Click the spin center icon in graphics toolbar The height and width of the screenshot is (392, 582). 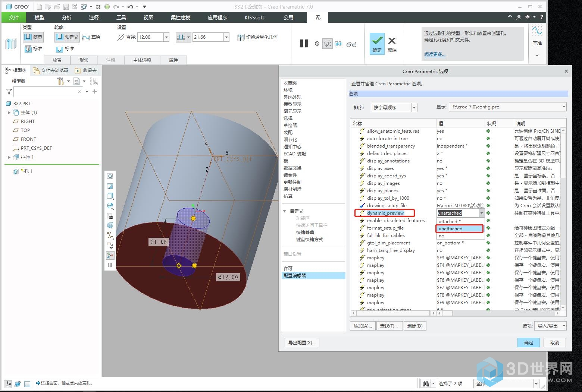(110, 255)
